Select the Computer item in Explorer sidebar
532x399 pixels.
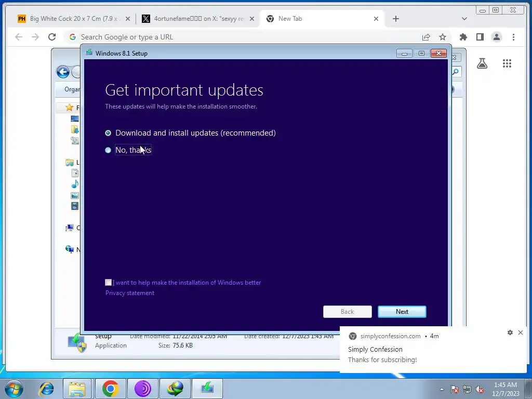point(70,228)
